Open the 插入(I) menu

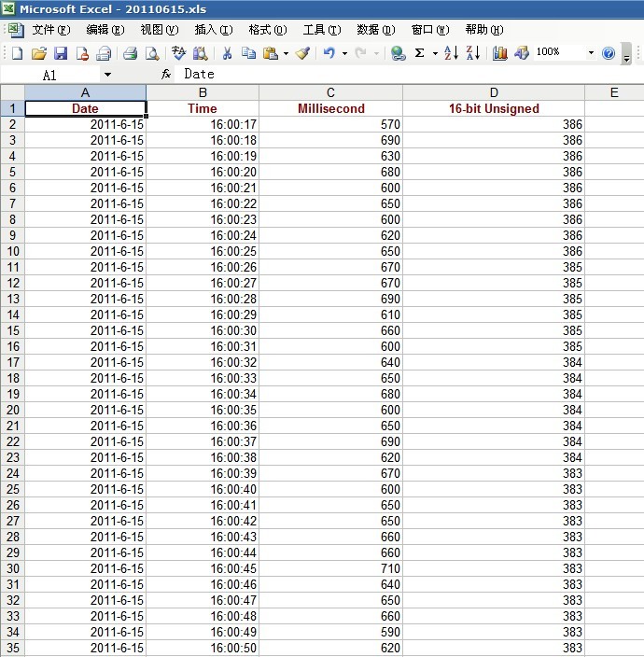(x=214, y=30)
